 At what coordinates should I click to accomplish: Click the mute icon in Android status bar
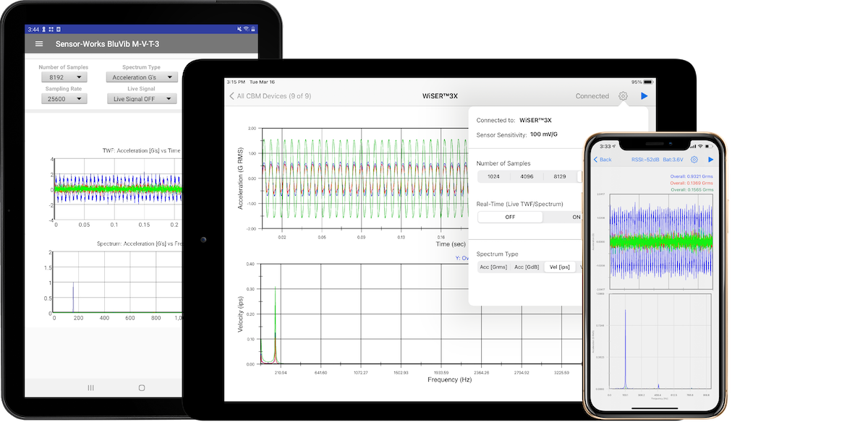pos(239,29)
